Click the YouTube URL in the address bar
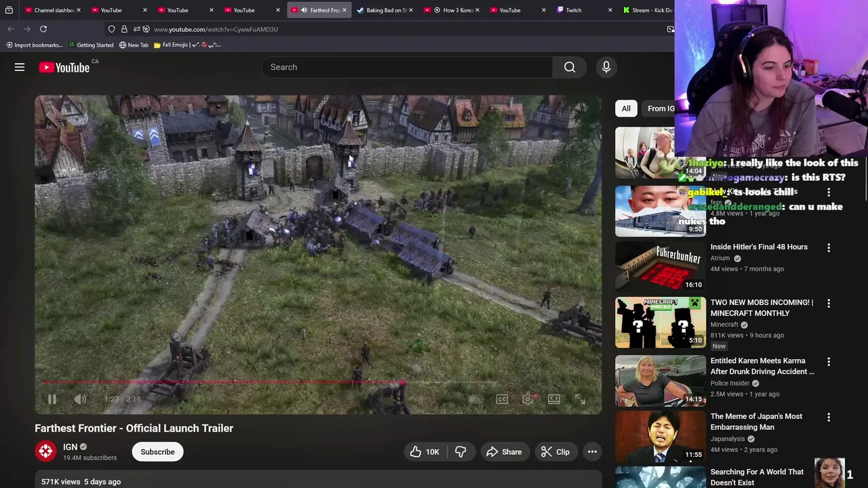 216,29
